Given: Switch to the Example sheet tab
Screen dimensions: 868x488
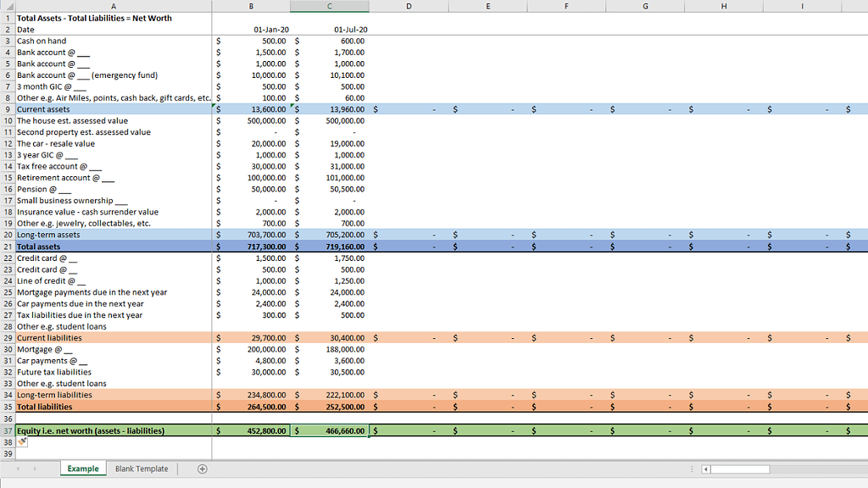Looking at the screenshot, I should click(83, 469).
